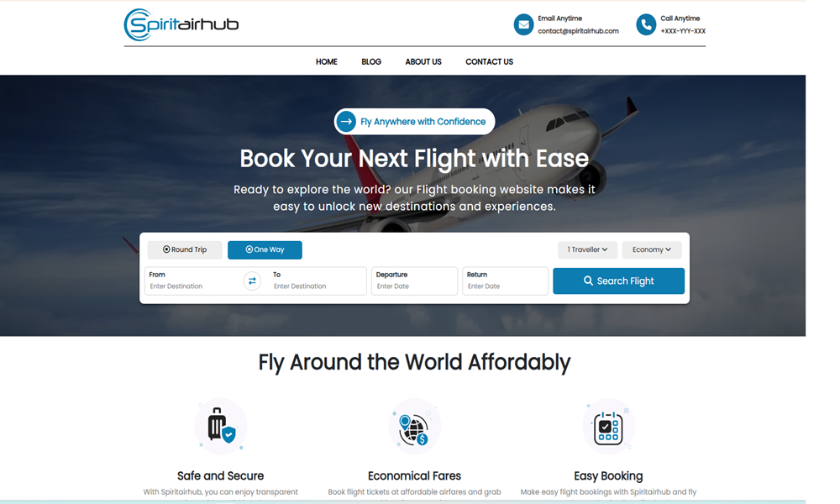
Task: Click the contact@spiritairhub.com email link
Action: click(x=578, y=31)
